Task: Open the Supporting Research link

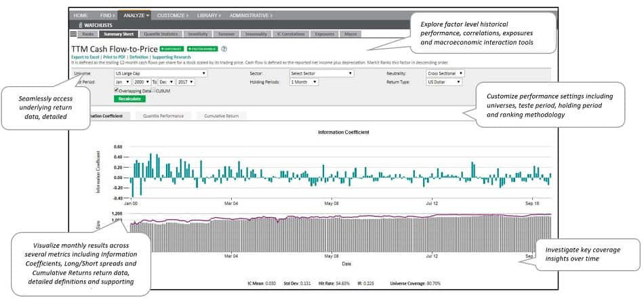Action: pyautogui.click(x=172, y=57)
